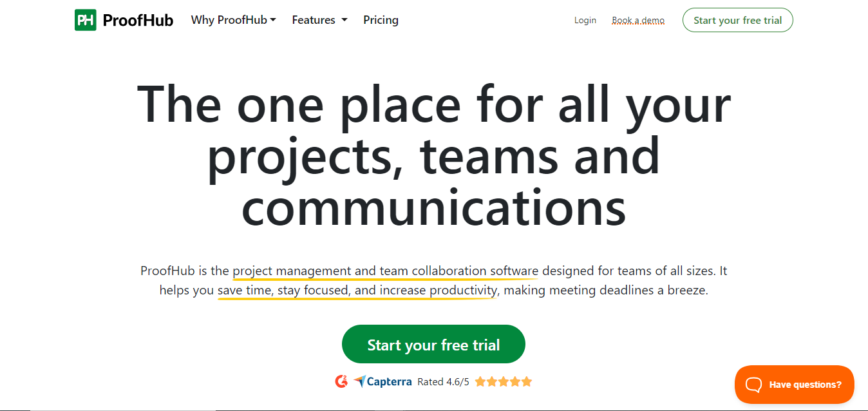The width and height of the screenshot is (868, 411).
Task: Click the solid green Start your free trial button
Action: (x=433, y=345)
